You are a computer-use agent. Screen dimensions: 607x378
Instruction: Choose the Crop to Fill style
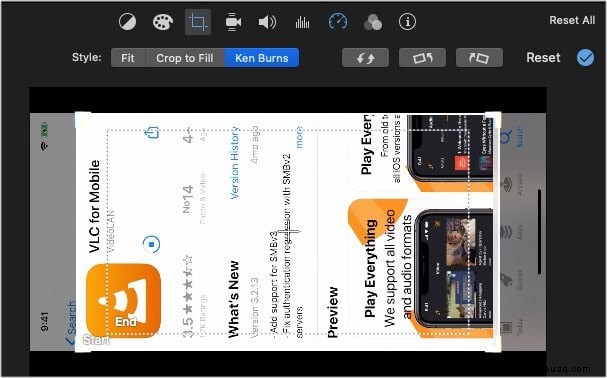click(185, 58)
